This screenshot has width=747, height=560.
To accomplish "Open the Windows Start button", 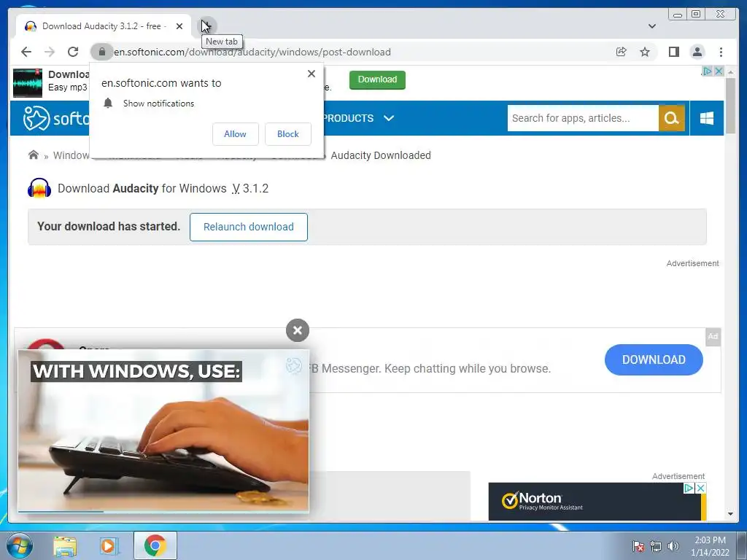I will pos(20,545).
